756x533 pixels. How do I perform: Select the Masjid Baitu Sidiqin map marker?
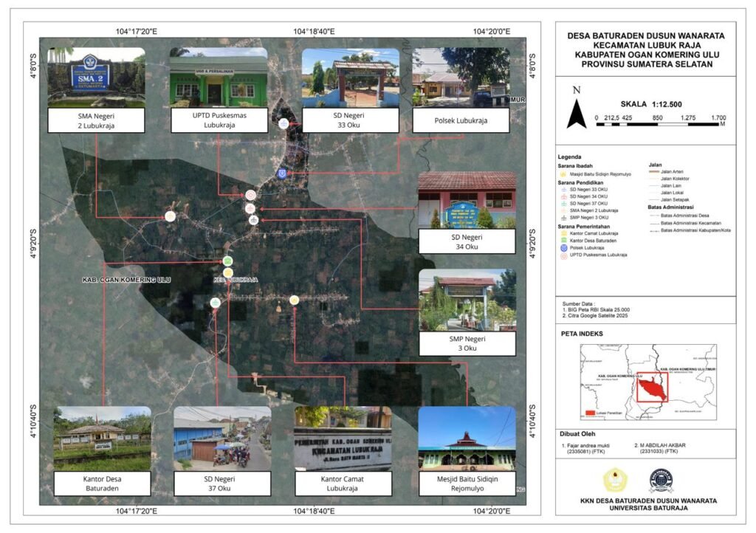(x=295, y=300)
